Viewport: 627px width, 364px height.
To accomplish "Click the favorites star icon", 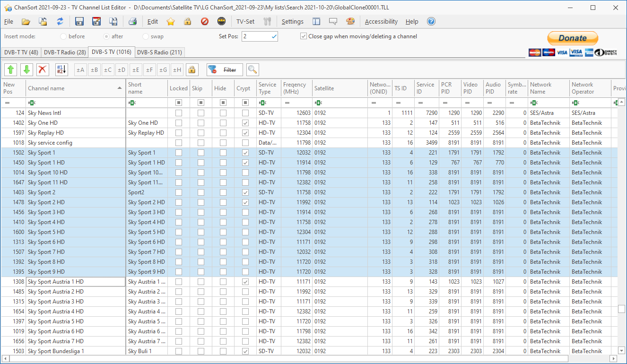I will (171, 21).
